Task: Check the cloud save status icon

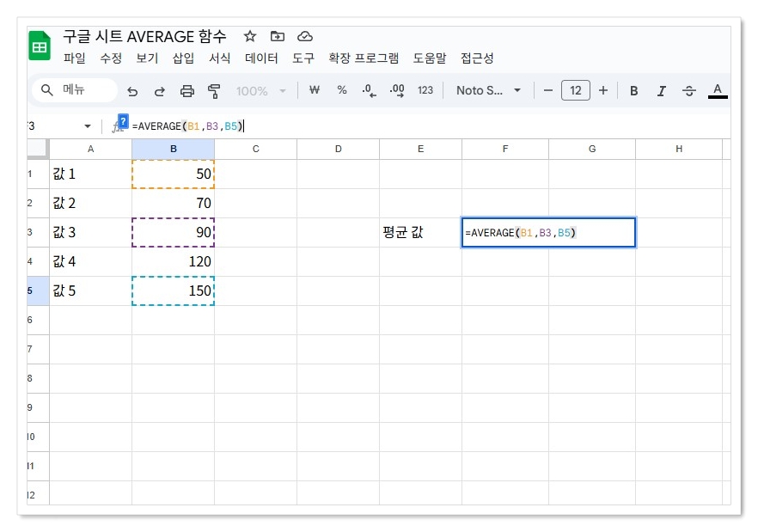Action: click(x=304, y=36)
